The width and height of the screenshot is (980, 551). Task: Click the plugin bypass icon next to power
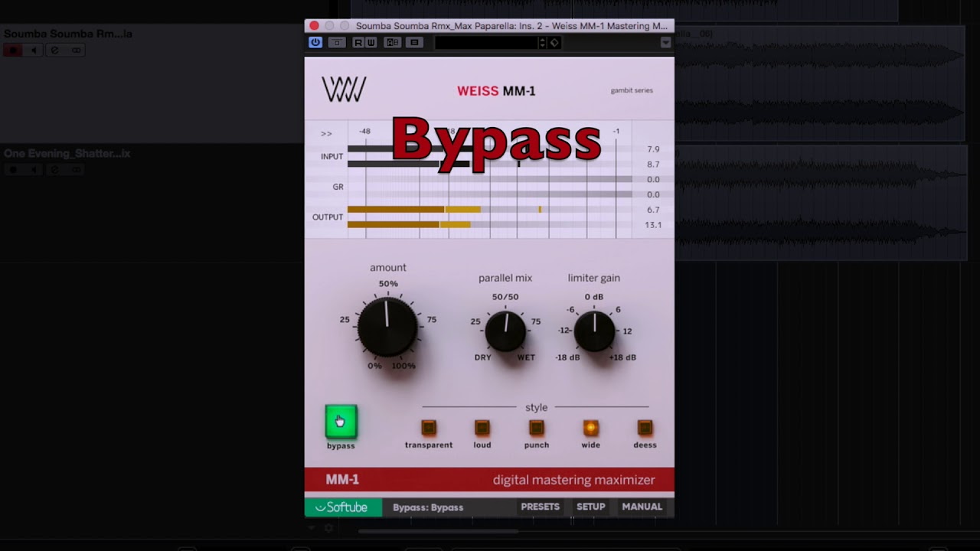[336, 43]
